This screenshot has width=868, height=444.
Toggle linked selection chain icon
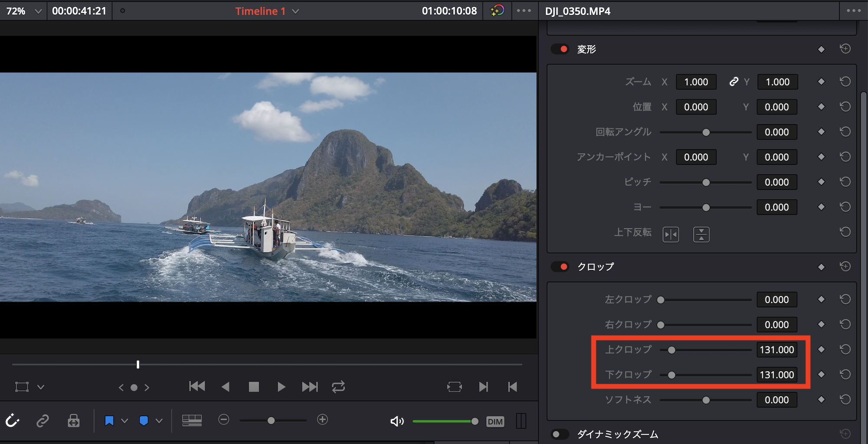43,421
